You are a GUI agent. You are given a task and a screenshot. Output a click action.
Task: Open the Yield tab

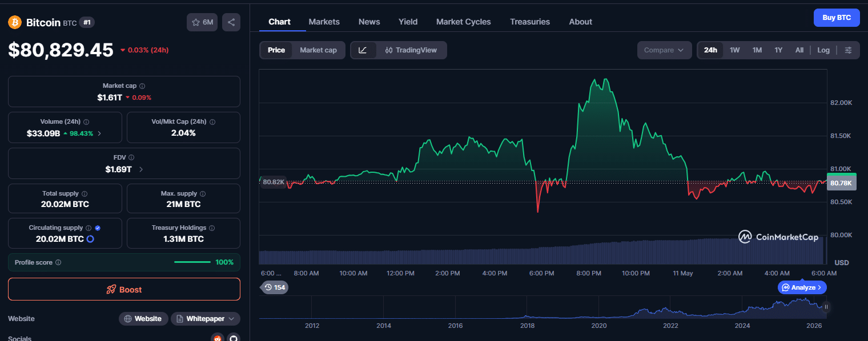pyautogui.click(x=408, y=22)
